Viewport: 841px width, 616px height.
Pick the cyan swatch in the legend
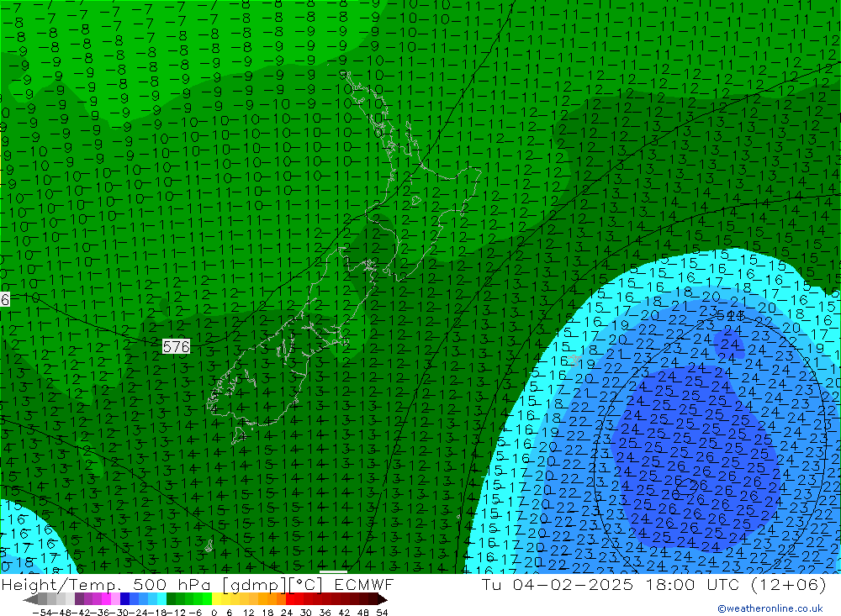pos(161,598)
